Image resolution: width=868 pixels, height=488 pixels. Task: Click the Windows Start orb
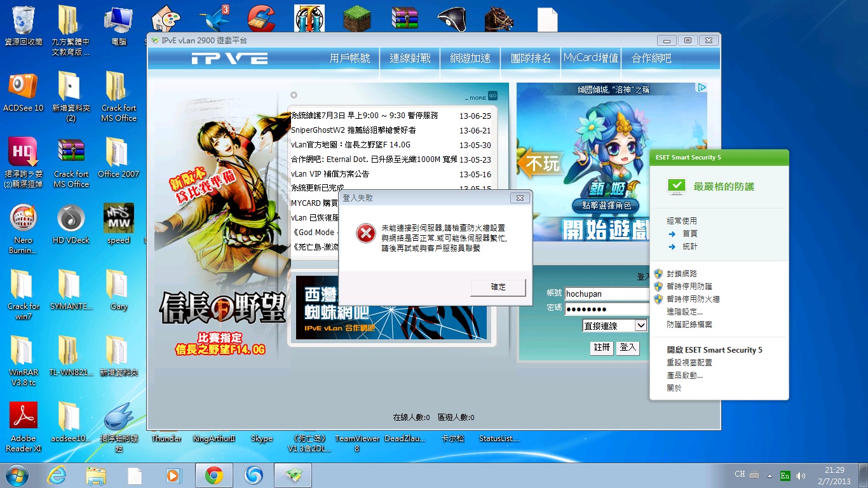coord(17,475)
